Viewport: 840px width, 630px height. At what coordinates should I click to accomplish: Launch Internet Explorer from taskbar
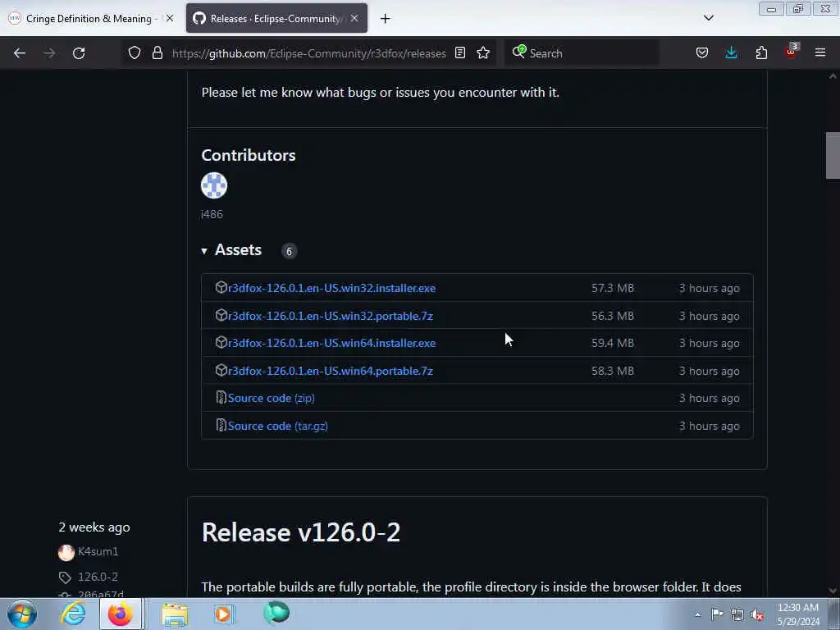[73, 614]
